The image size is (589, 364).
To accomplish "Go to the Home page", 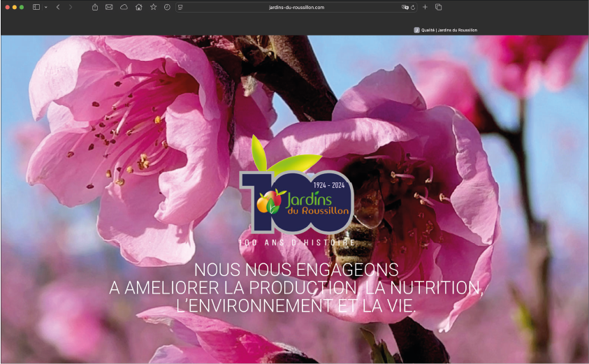I will click(x=138, y=7).
